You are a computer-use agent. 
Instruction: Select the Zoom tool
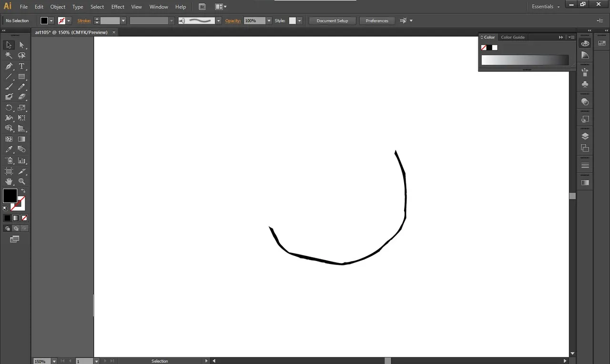(x=21, y=182)
